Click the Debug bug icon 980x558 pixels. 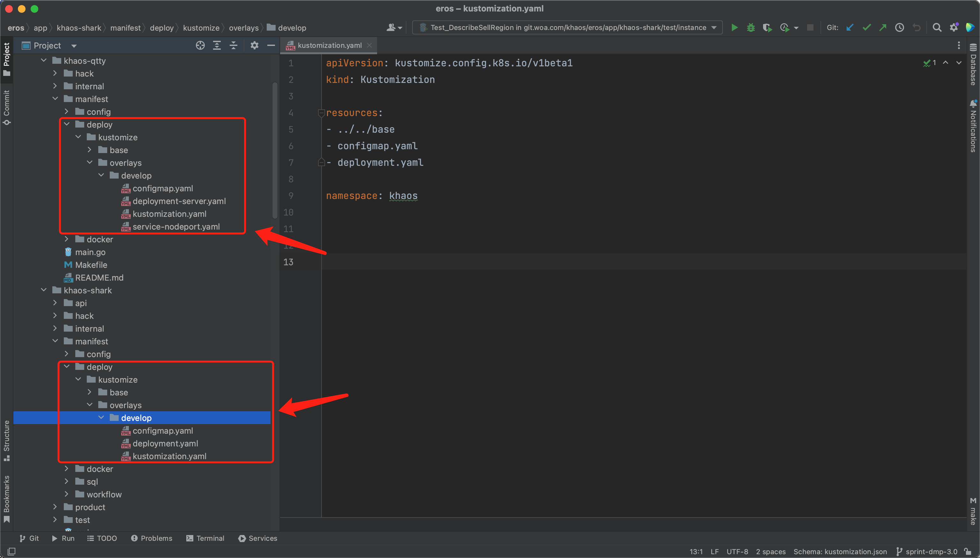[751, 28]
